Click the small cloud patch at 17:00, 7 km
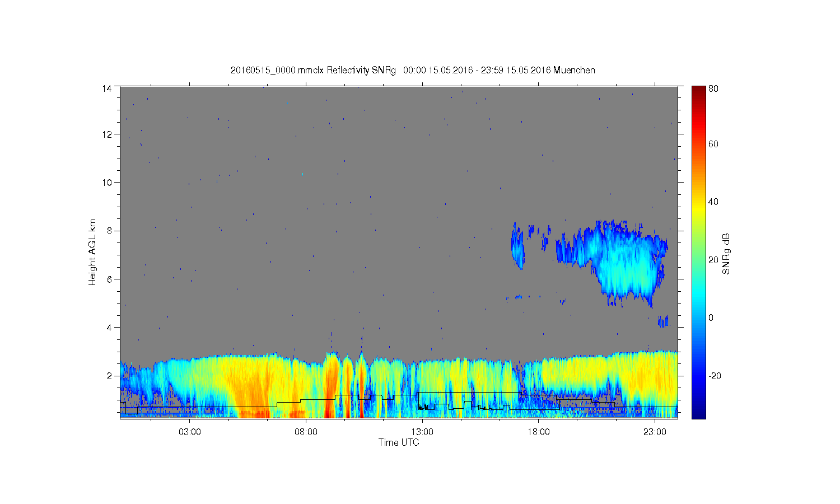 (518, 246)
